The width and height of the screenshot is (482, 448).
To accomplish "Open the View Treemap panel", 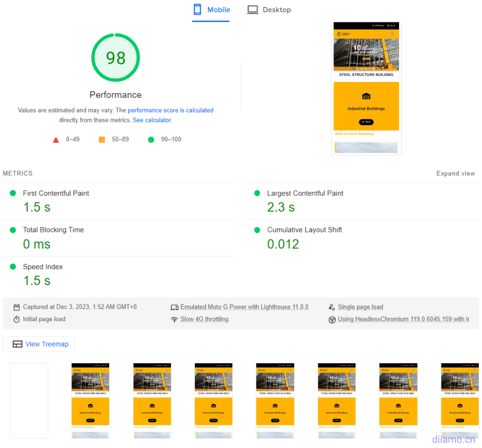I will [x=39, y=344].
